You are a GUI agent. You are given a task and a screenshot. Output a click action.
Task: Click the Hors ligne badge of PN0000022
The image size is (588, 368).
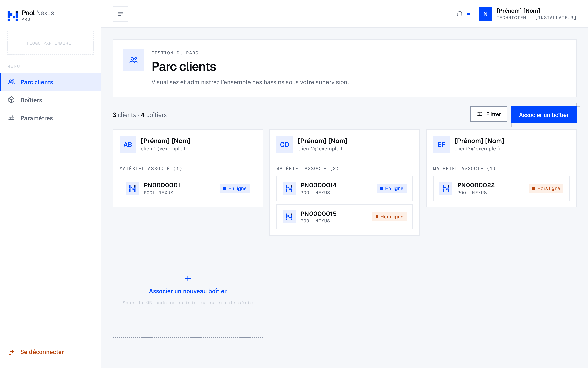point(546,188)
